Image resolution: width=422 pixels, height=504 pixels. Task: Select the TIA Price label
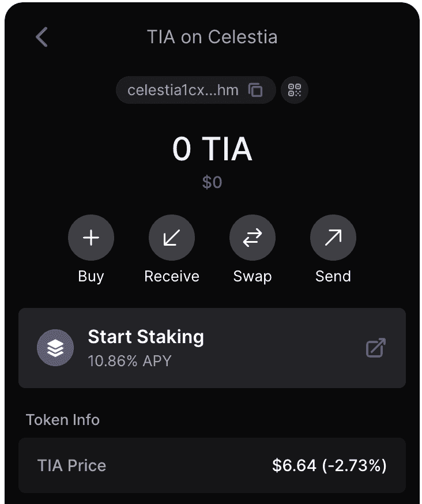72,466
